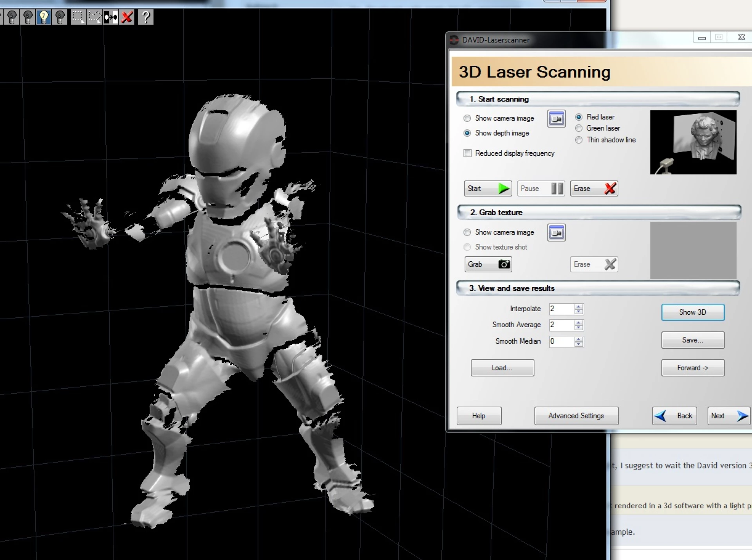Enable Reduced display frequency
Viewport: 752px width, 560px height.
467,153
